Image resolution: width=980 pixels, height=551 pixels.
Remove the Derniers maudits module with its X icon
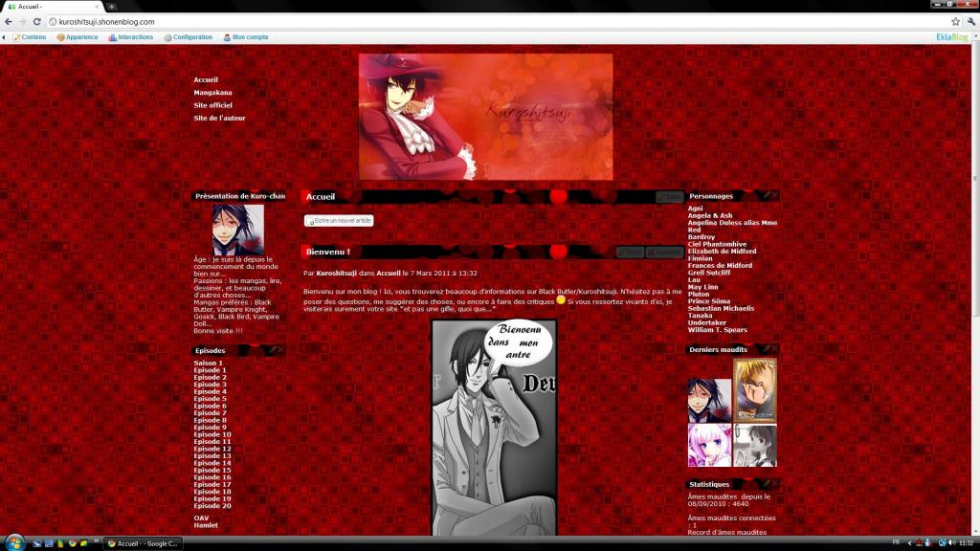[774, 349]
